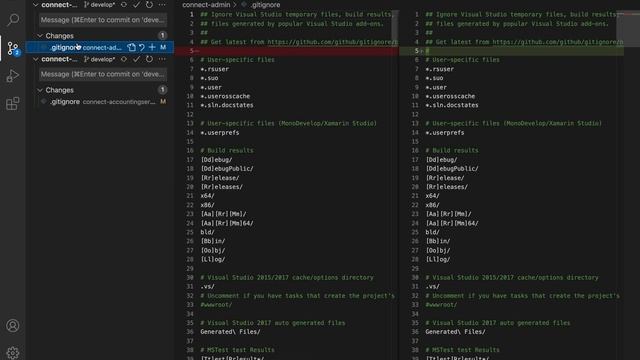Click '[Bb]in/' line in right diff pane
The height and width of the screenshot is (360, 640).
pyautogui.click(x=438, y=241)
